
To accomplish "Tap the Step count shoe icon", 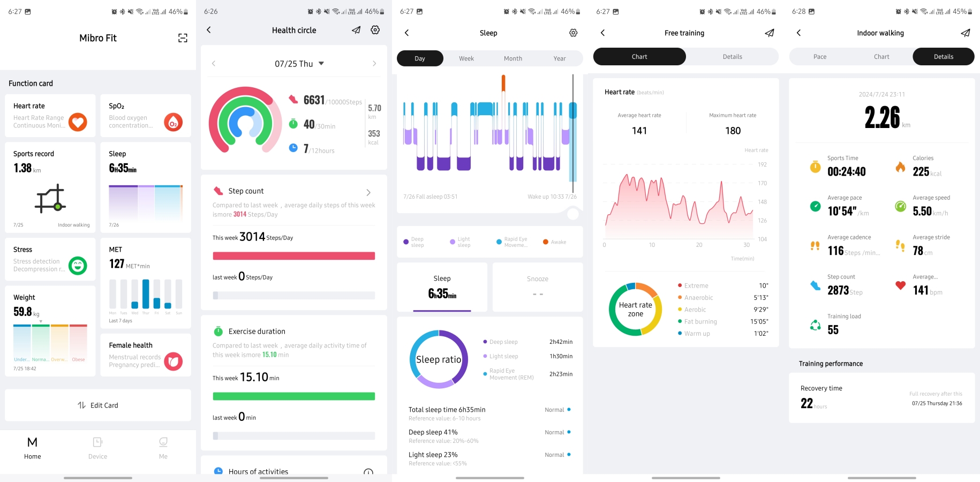I will (x=815, y=285).
